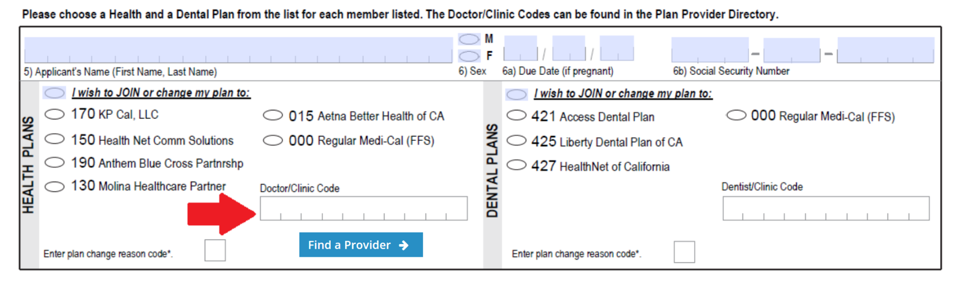Click the Doctor/Clinic Code field
The image size is (980, 288).
tap(363, 208)
